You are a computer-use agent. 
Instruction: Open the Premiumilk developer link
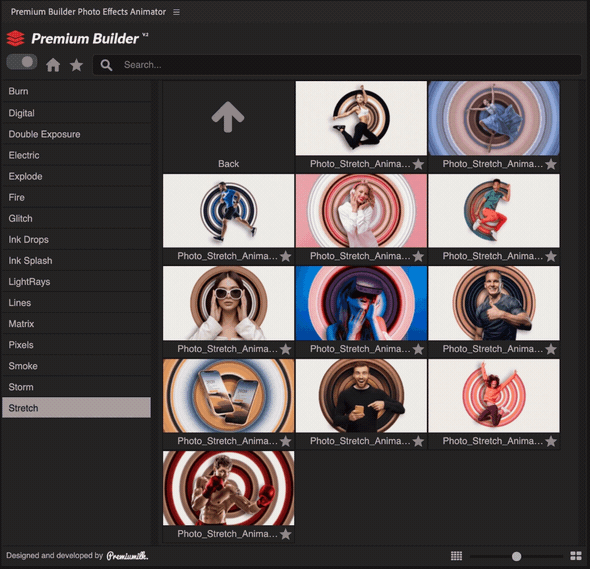(127, 556)
